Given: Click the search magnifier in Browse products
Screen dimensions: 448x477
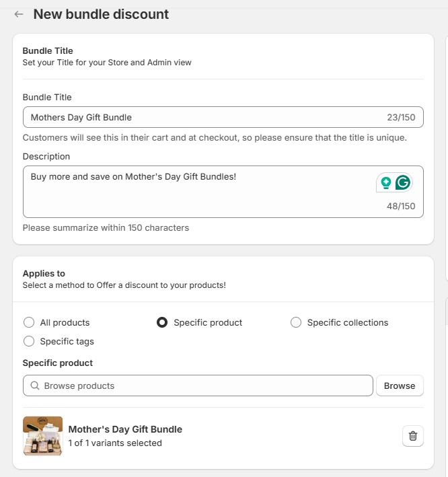Looking at the screenshot, I should pyautogui.click(x=35, y=386).
